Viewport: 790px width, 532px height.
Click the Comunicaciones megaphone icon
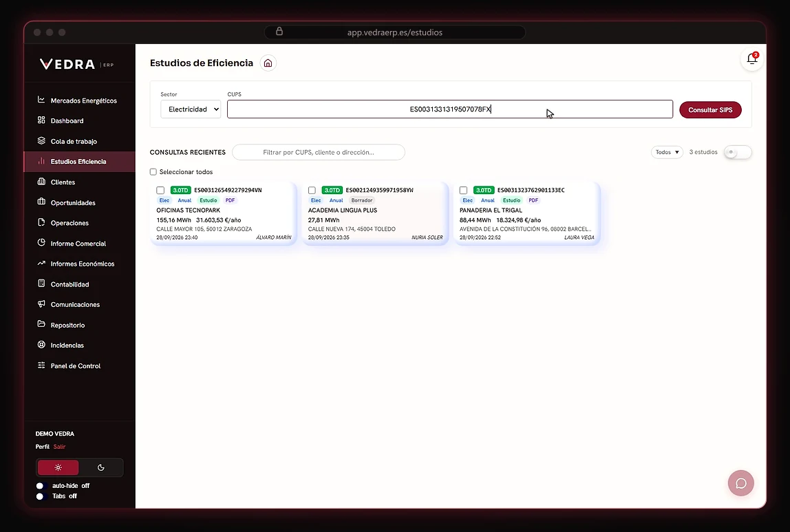pos(41,304)
